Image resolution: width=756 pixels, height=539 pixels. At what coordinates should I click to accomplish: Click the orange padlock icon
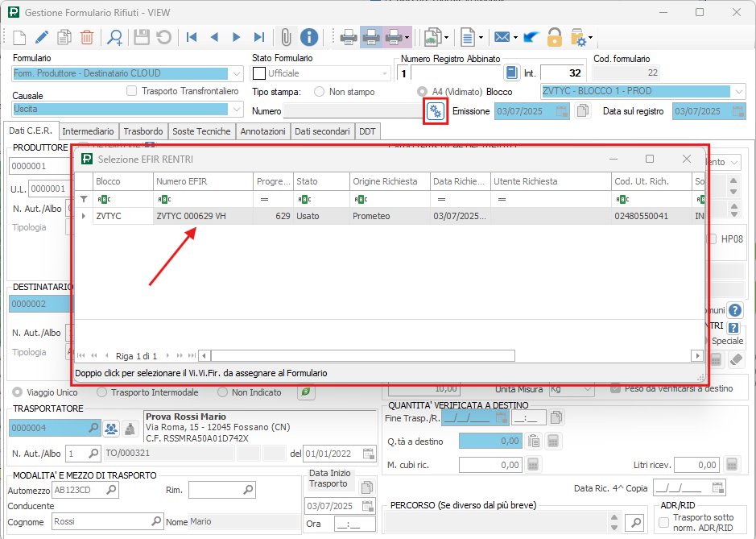(554, 37)
